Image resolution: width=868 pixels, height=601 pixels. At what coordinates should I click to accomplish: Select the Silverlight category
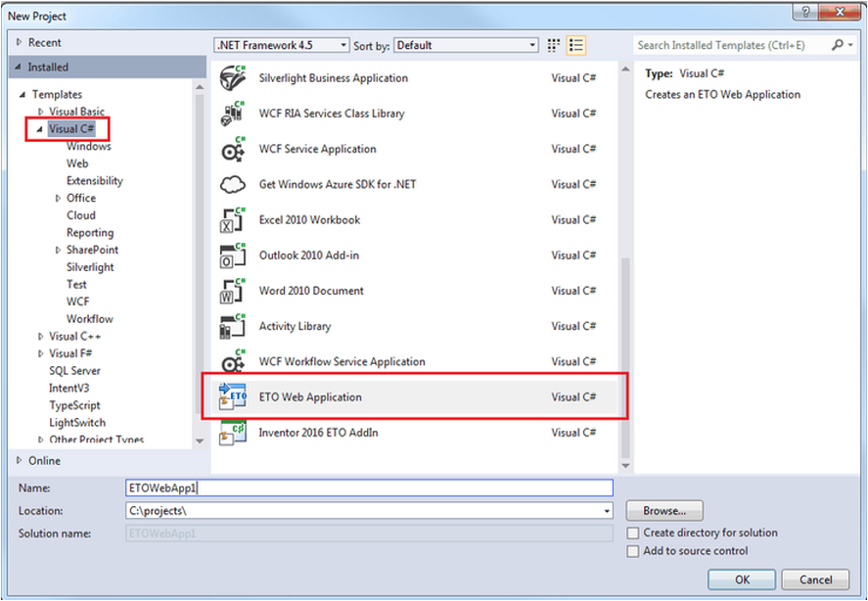[90, 267]
